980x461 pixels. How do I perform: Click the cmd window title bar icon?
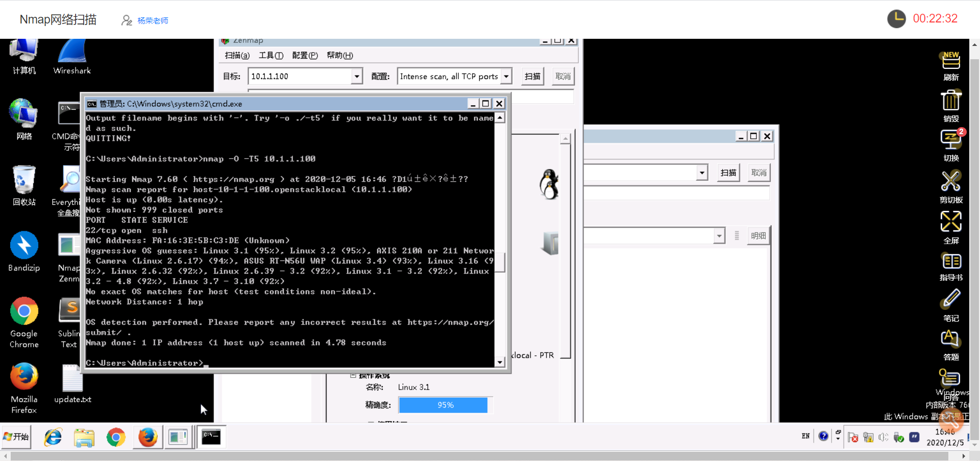(91, 104)
